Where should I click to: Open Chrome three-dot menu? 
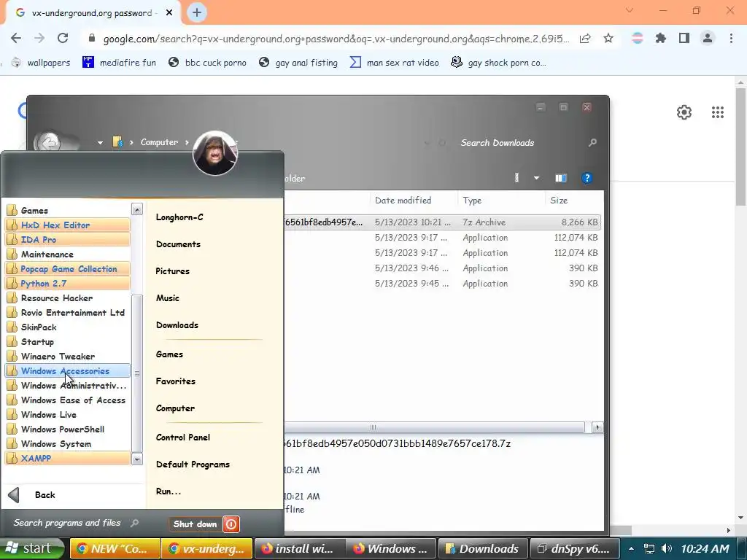click(731, 38)
